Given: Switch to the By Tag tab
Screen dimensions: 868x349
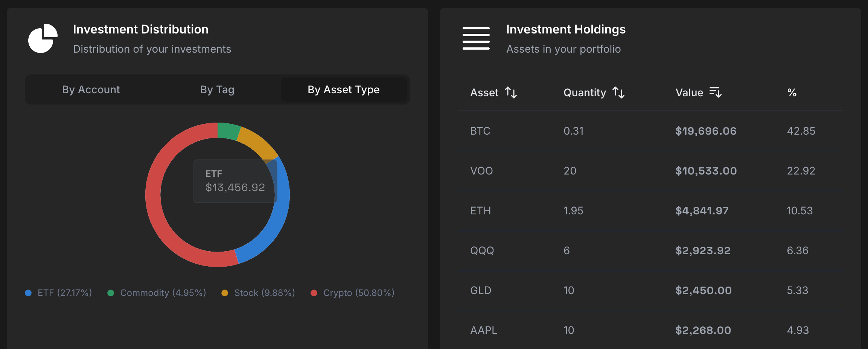Looking at the screenshot, I should [217, 90].
